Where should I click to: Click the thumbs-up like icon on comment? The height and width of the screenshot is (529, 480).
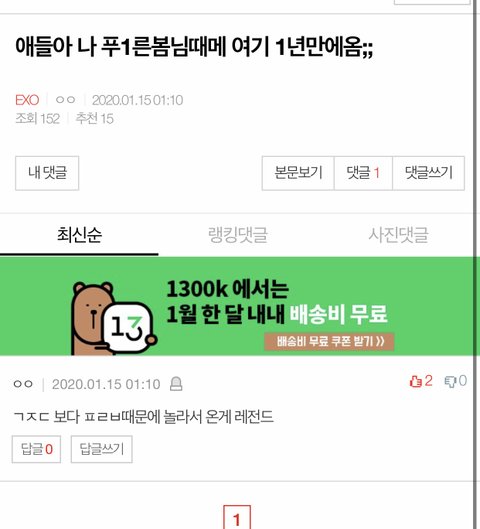415,381
